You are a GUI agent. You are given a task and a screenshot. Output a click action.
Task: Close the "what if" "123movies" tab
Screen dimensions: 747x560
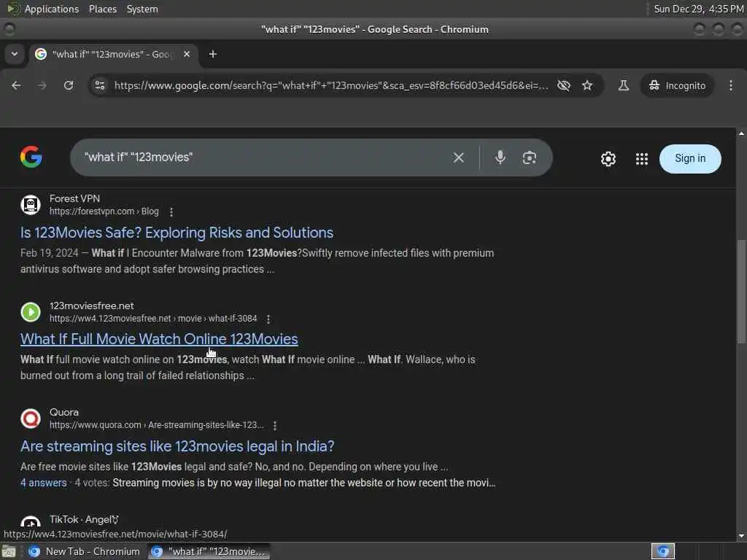tap(187, 54)
